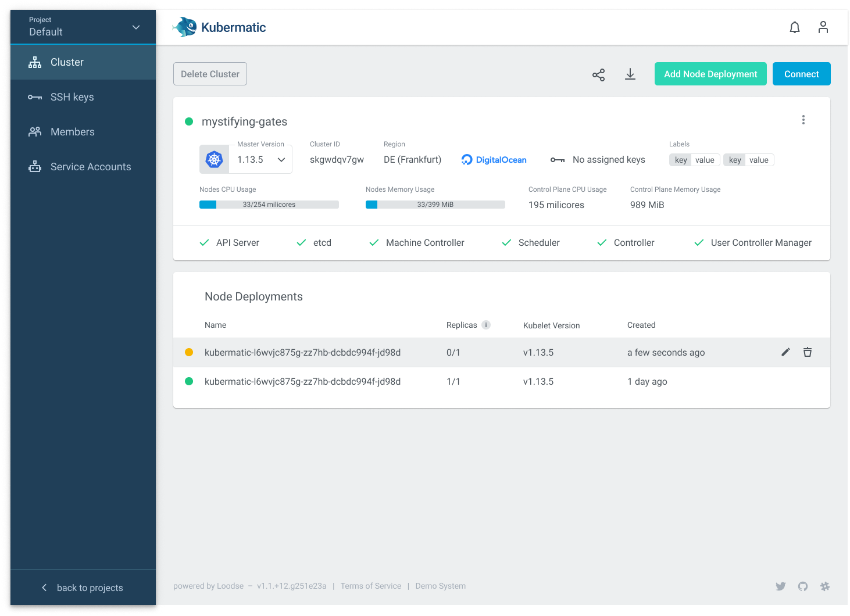Open Kubermatic's GitHub page icon
Viewport: 850px width, 616px height.
tap(803, 586)
